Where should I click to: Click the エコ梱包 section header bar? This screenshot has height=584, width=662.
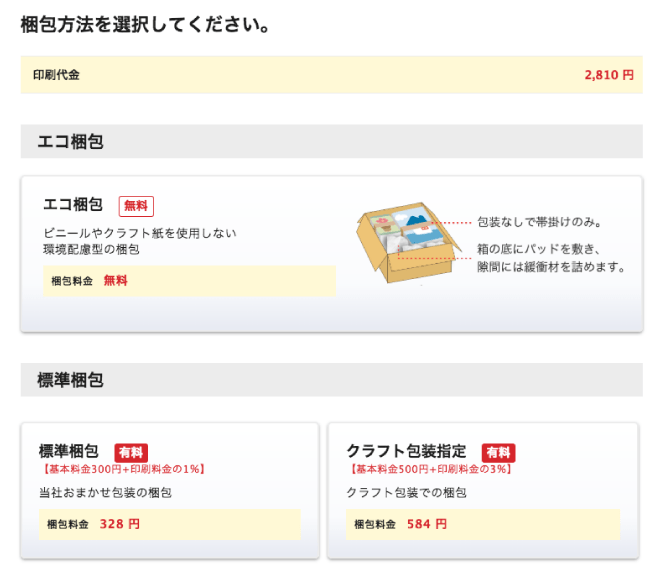pyautogui.click(x=331, y=142)
